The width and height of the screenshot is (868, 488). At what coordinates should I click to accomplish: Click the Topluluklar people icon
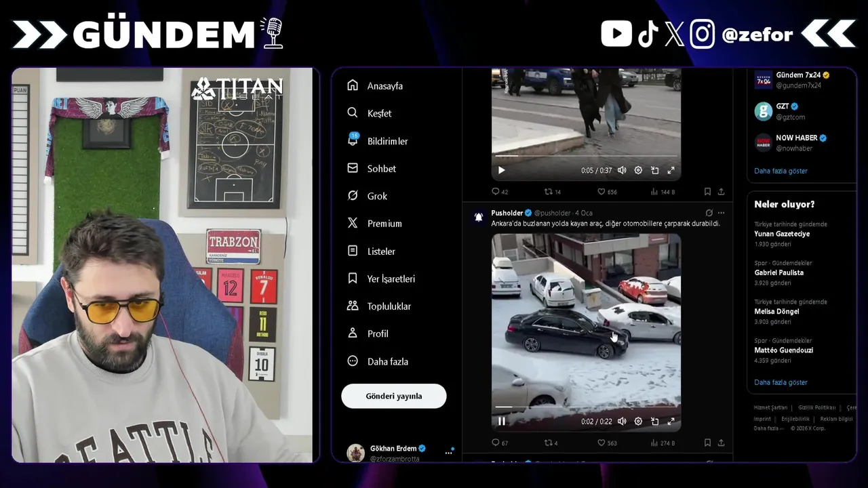tap(353, 306)
